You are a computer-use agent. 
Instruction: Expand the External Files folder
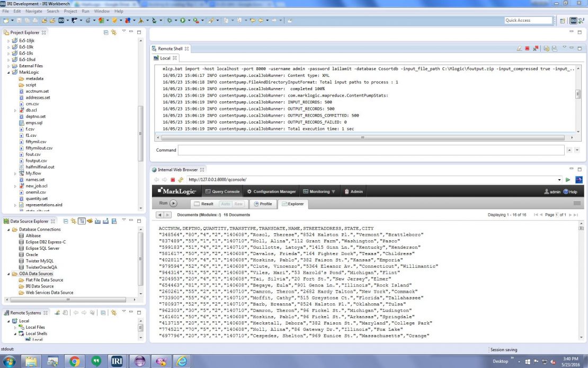(x=8, y=66)
